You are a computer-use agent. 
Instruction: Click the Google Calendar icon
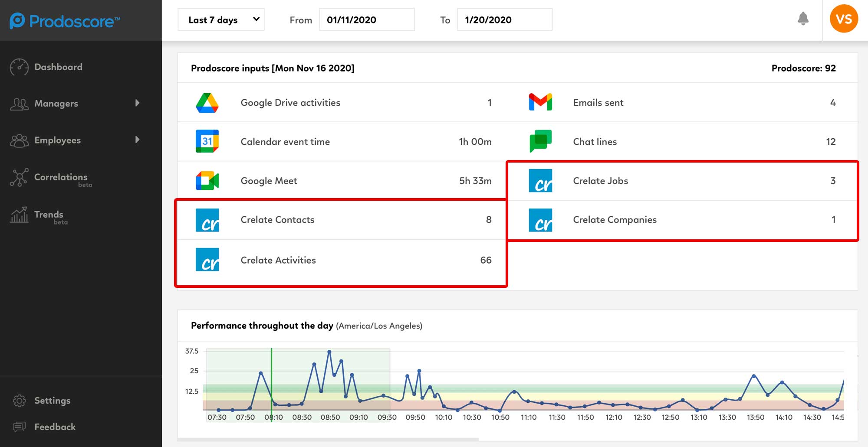(207, 141)
